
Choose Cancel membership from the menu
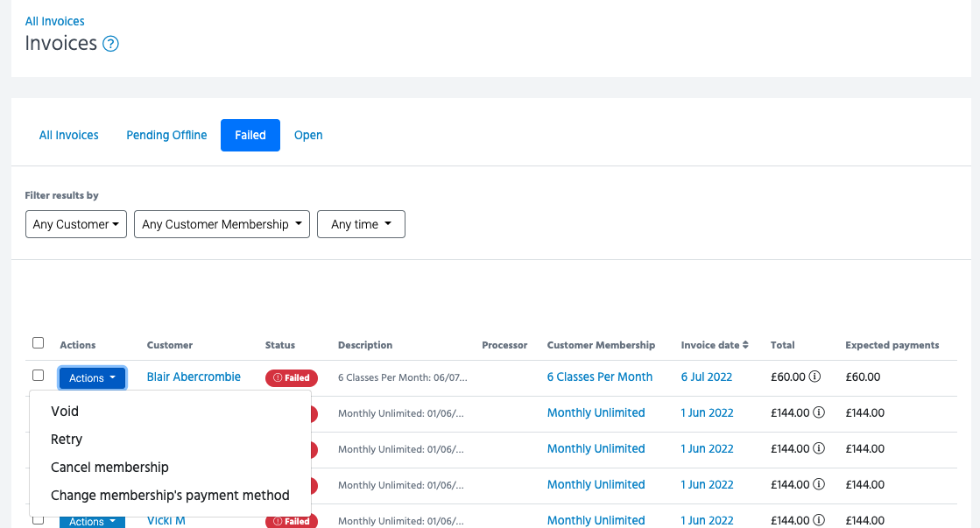click(109, 468)
